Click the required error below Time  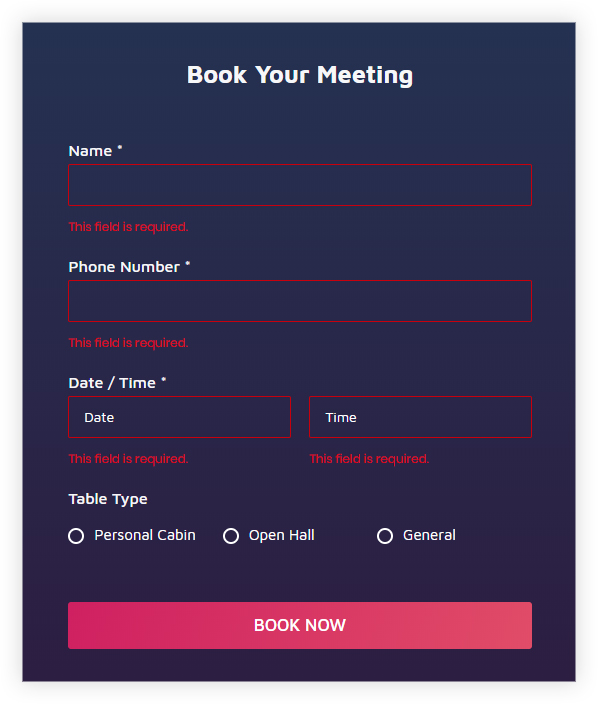(x=369, y=459)
